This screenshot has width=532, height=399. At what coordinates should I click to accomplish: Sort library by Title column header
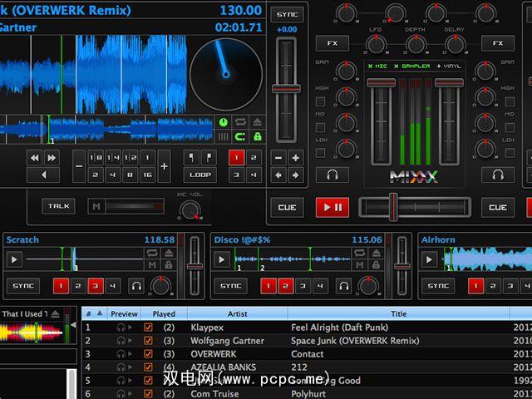(398, 313)
